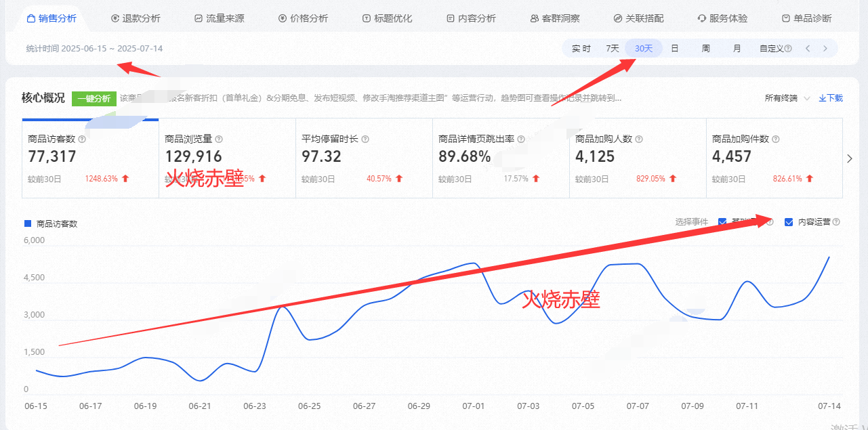Switch to the 退款分析 tab
Image resolution: width=868 pixels, height=430 pixels.
click(x=136, y=19)
